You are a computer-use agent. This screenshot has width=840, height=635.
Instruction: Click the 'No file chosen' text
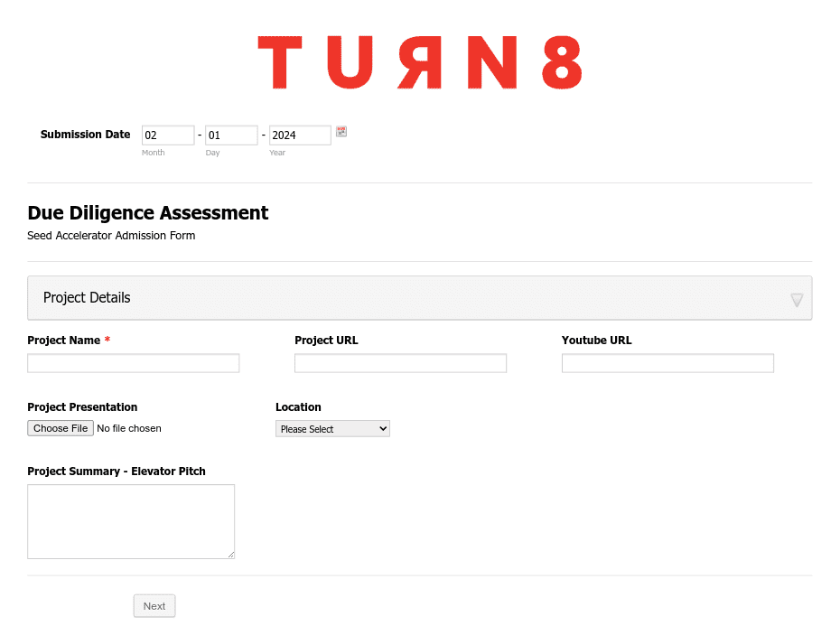pyautogui.click(x=129, y=428)
